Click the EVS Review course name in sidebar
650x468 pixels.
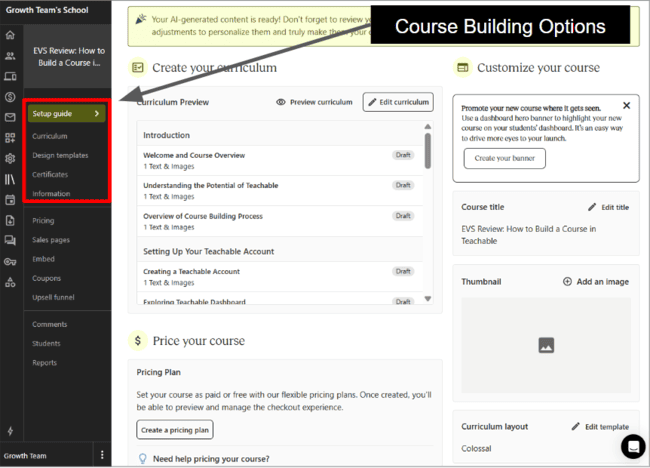[x=69, y=56]
